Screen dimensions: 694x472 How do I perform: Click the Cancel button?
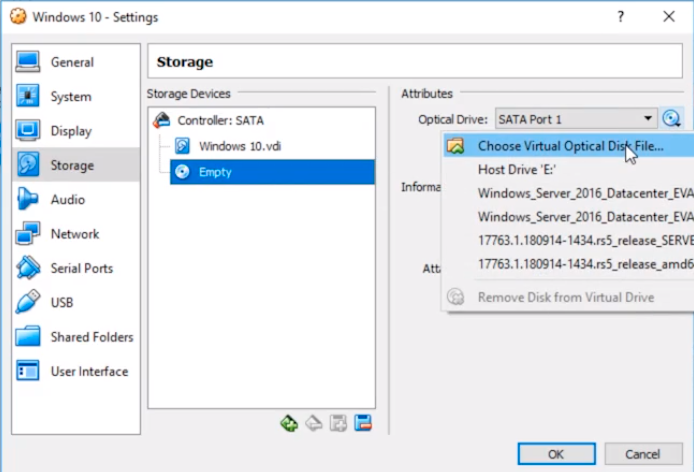pos(639,452)
